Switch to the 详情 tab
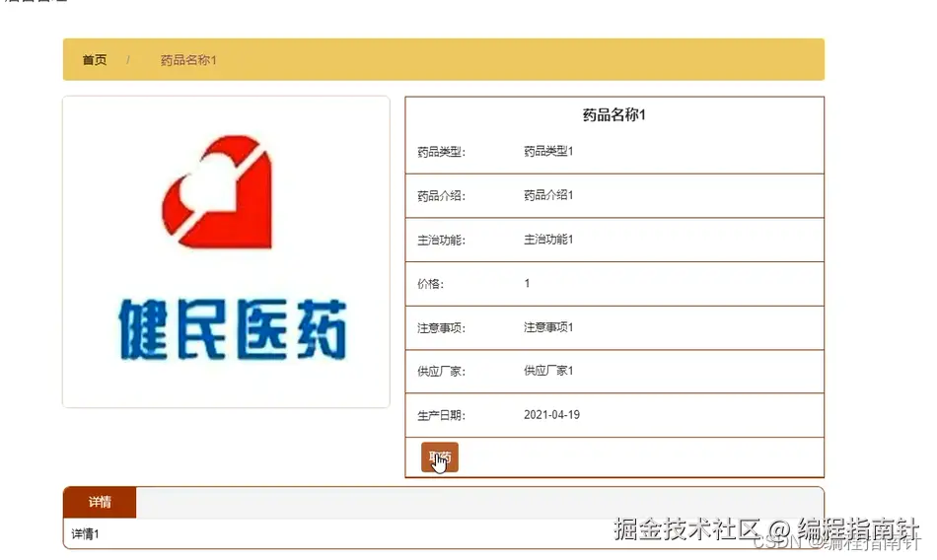Screen dimensions: 937x560 tap(100, 502)
